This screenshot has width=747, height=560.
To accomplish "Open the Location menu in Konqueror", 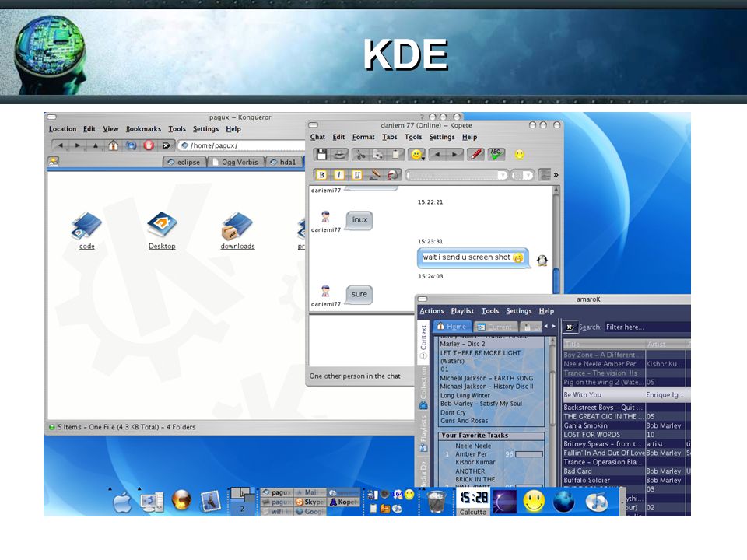I will pyautogui.click(x=62, y=129).
